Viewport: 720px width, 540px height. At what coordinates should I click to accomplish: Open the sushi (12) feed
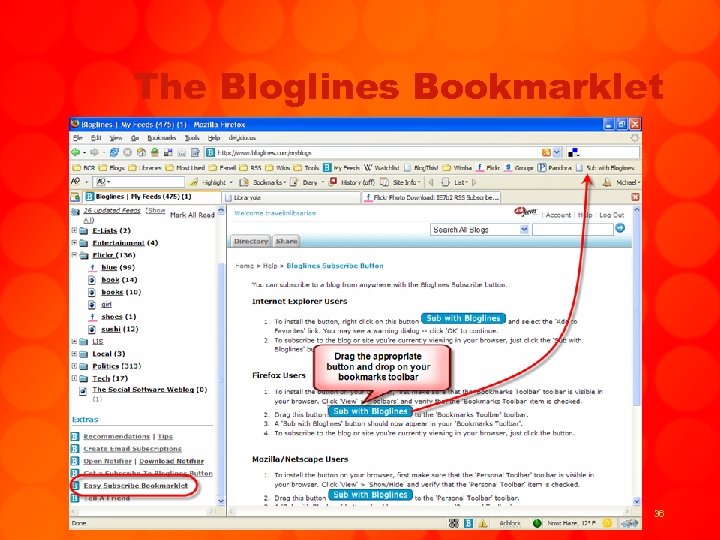tap(119, 329)
